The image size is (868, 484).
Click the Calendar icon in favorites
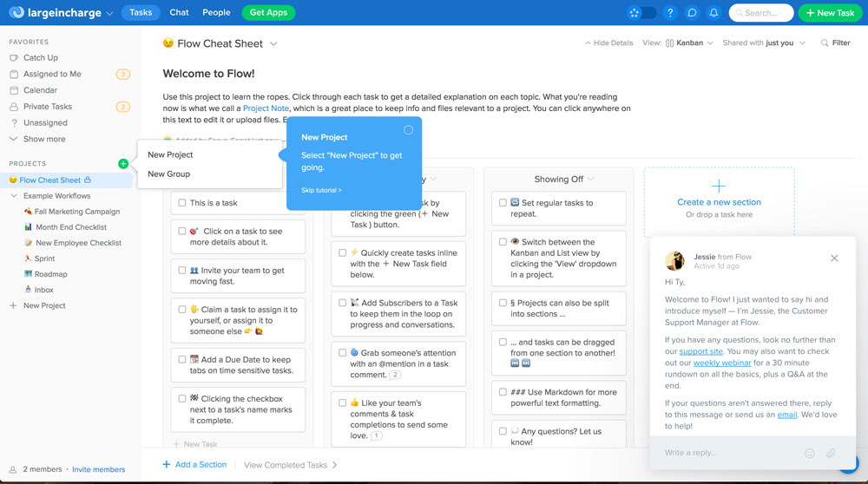14,90
